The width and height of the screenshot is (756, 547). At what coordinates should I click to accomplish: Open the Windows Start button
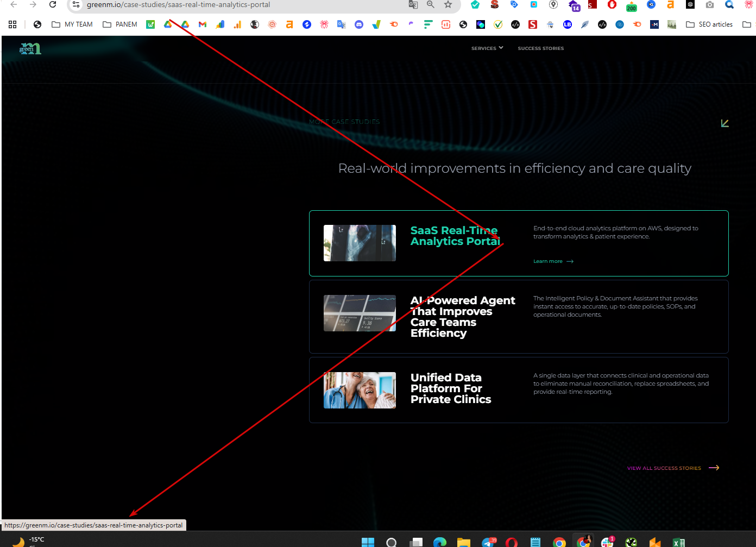[368, 542]
